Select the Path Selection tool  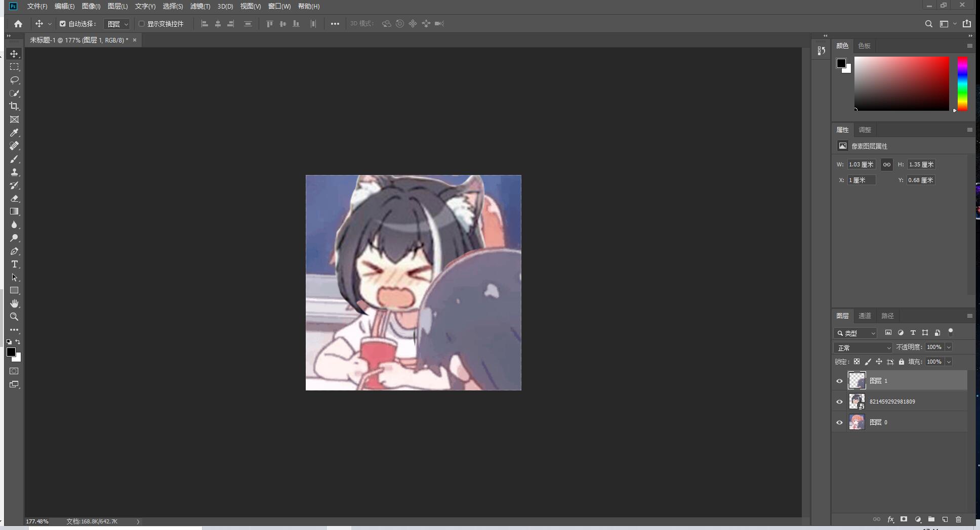pyautogui.click(x=14, y=277)
